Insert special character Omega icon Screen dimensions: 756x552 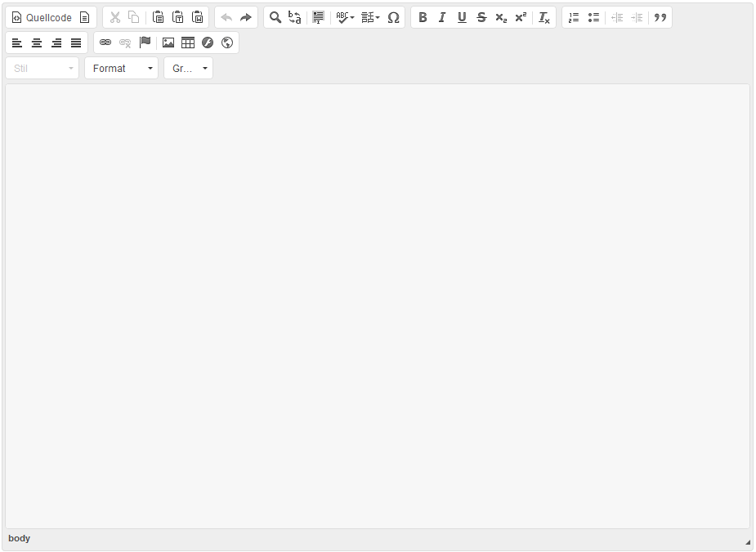point(393,17)
